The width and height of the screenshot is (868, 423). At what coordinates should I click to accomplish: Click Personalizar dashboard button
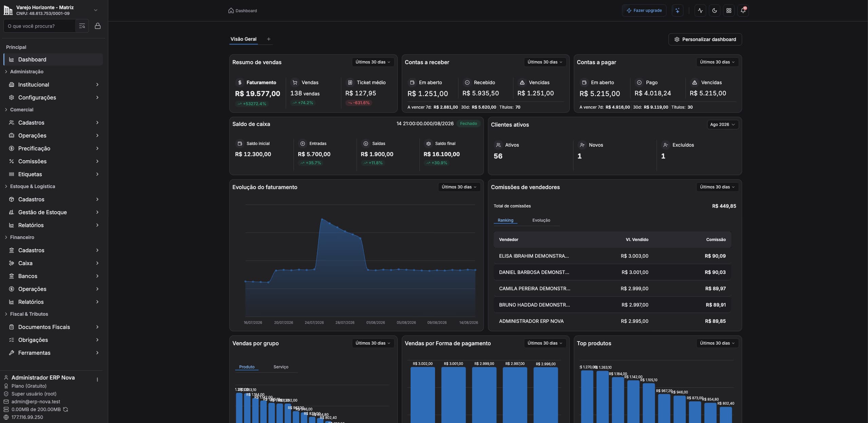point(705,39)
